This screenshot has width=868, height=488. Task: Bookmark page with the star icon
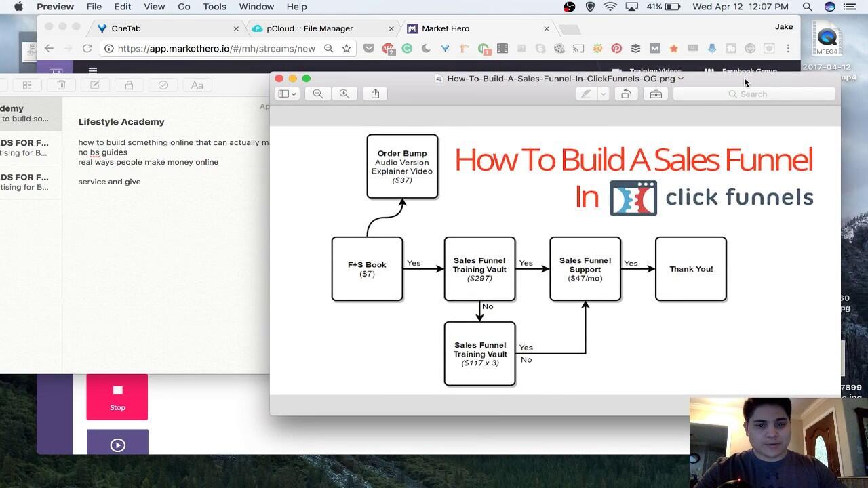click(347, 49)
